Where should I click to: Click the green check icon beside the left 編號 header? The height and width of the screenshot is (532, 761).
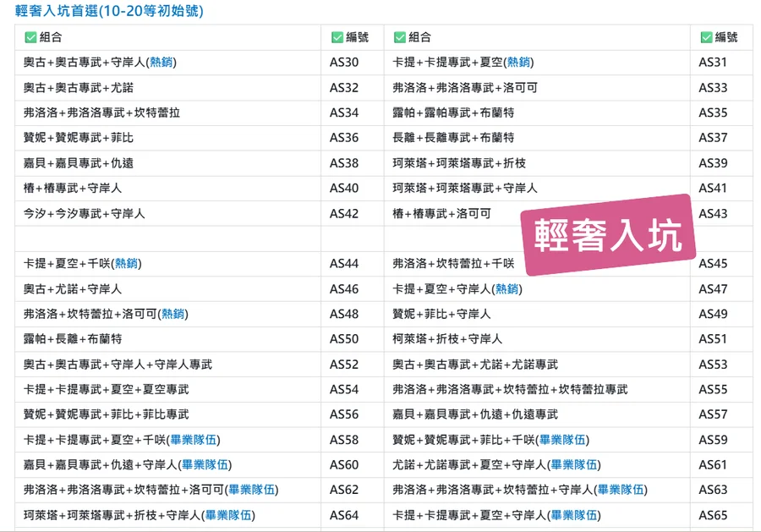pos(337,37)
